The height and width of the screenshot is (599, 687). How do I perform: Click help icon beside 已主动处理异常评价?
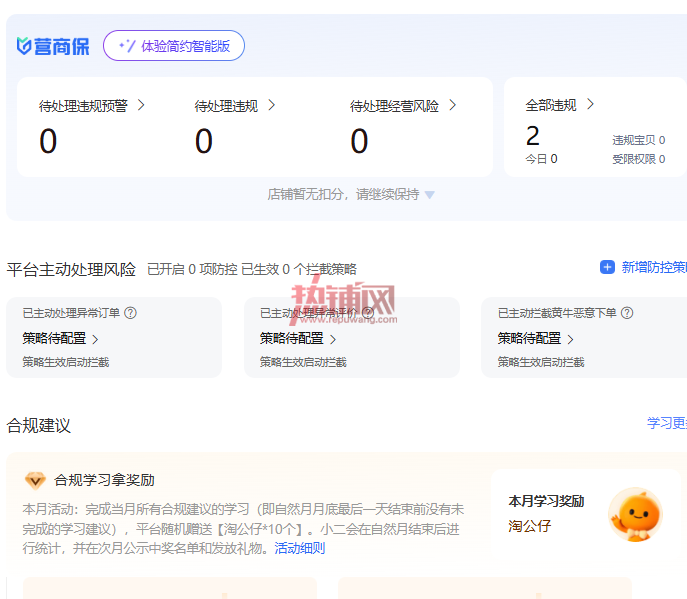368,313
